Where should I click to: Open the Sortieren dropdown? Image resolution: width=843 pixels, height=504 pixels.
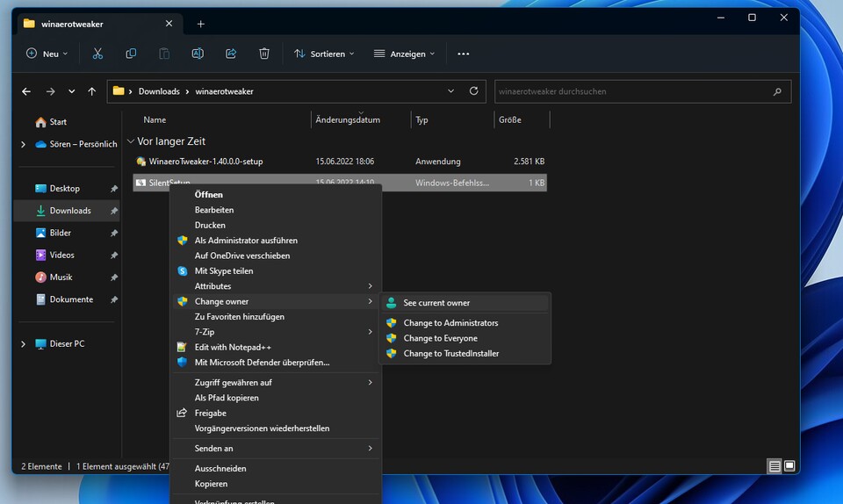click(x=324, y=54)
